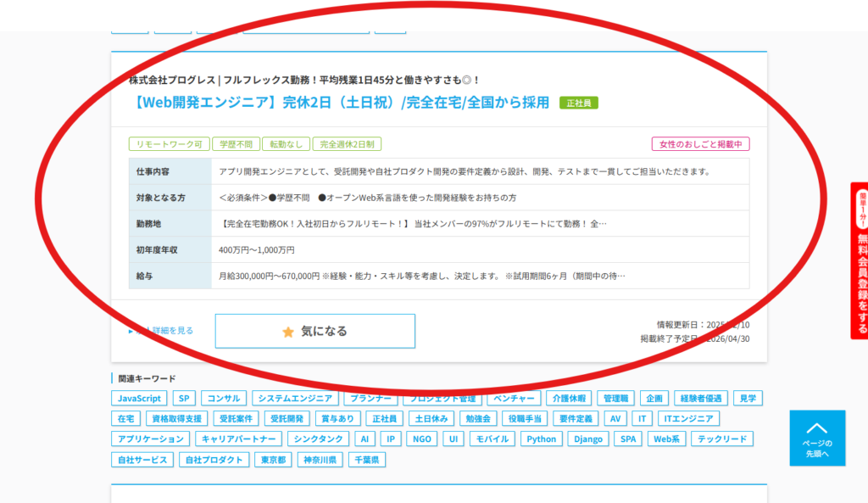Click the 完全週休2日制 green label
This screenshot has width=868, height=503.
[348, 144]
